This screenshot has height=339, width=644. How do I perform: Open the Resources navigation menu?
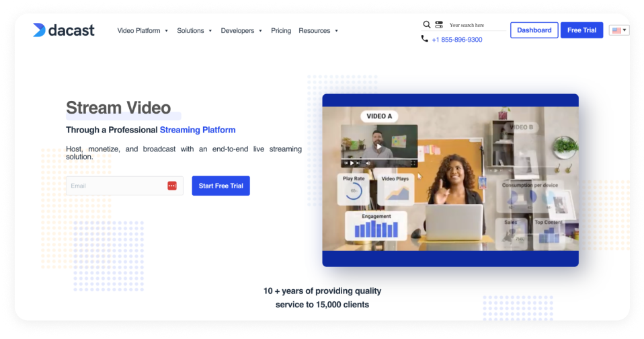(x=318, y=31)
